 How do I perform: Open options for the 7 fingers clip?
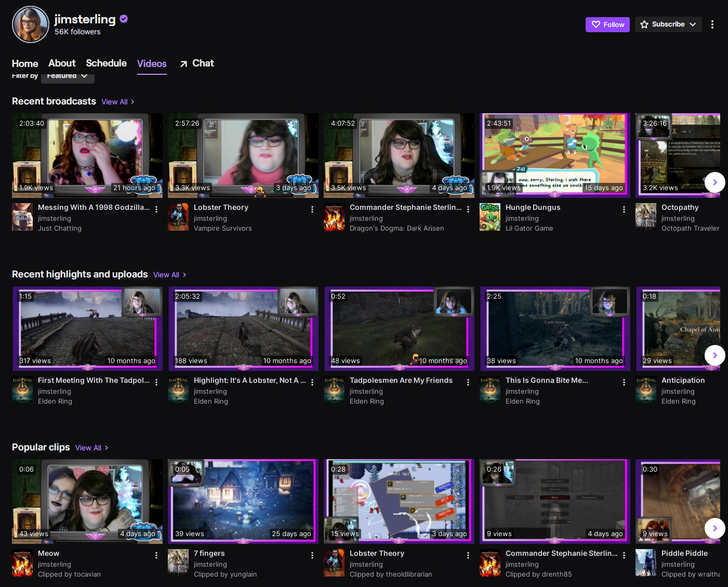pyautogui.click(x=312, y=555)
